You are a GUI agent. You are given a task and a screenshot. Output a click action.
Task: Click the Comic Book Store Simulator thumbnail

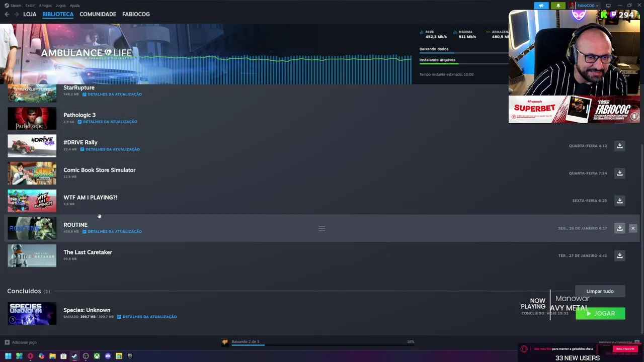32,173
